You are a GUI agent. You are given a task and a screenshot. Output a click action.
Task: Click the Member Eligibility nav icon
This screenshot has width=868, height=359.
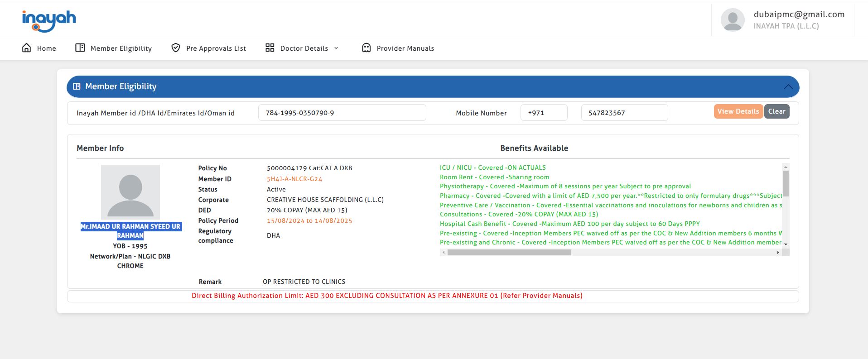pyautogui.click(x=80, y=48)
